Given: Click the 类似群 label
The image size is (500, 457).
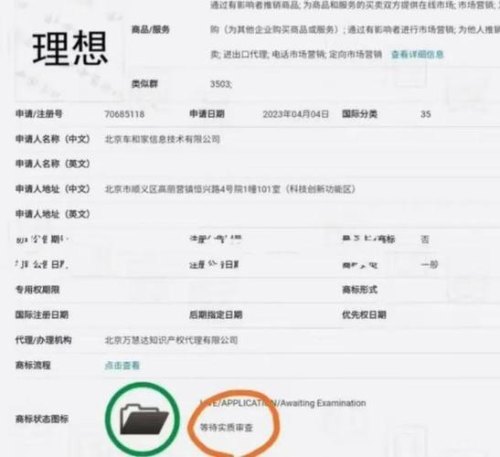Looking at the screenshot, I should pyautogui.click(x=144, y=84).
